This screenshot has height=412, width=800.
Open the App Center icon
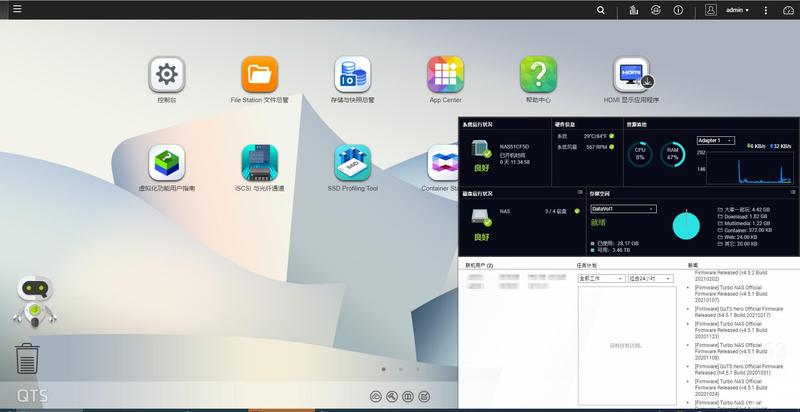coord(445,74)
